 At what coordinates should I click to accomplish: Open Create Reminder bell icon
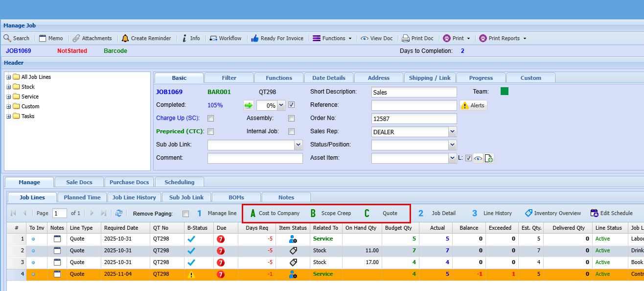tap(125, 38)
